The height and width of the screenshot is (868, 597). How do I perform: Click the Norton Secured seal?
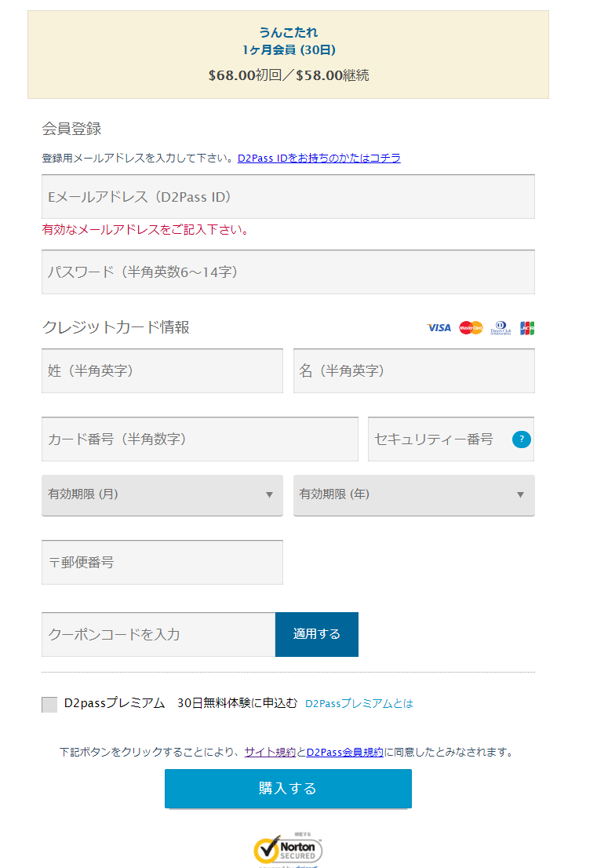[288, 849]
